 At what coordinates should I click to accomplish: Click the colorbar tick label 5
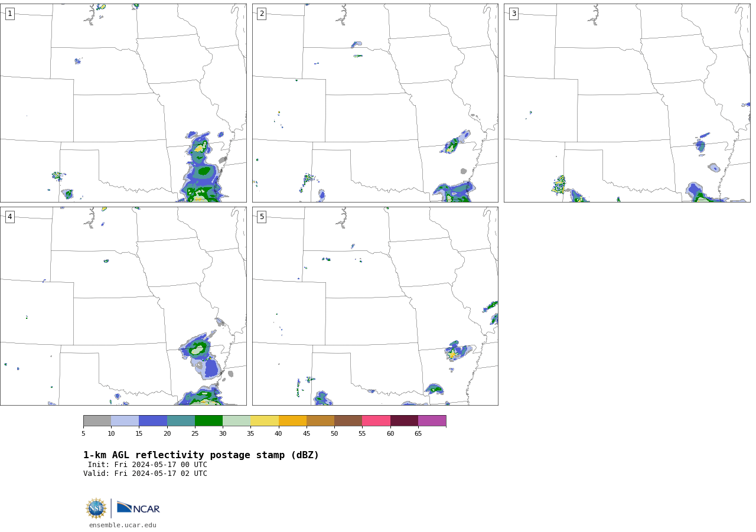coord(83,434)
